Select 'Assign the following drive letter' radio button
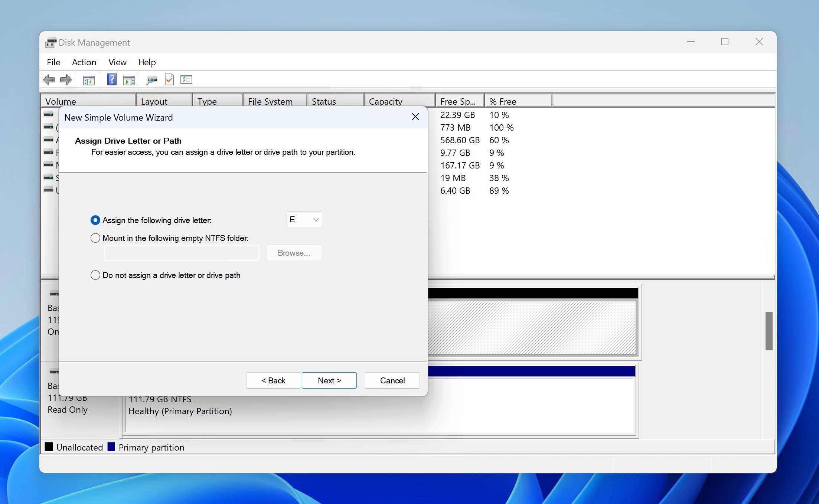The height and width of the screenshot is (504, 819). pos(95,220)
